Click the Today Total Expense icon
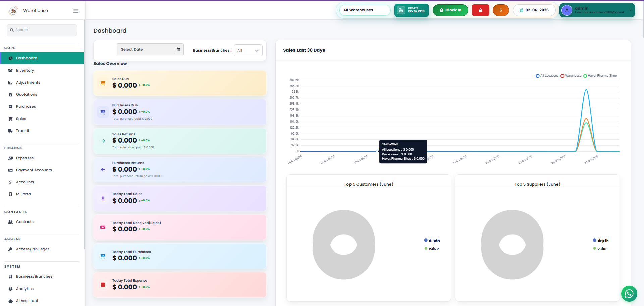Screen dimensions: 644x306 pos(103,285)
